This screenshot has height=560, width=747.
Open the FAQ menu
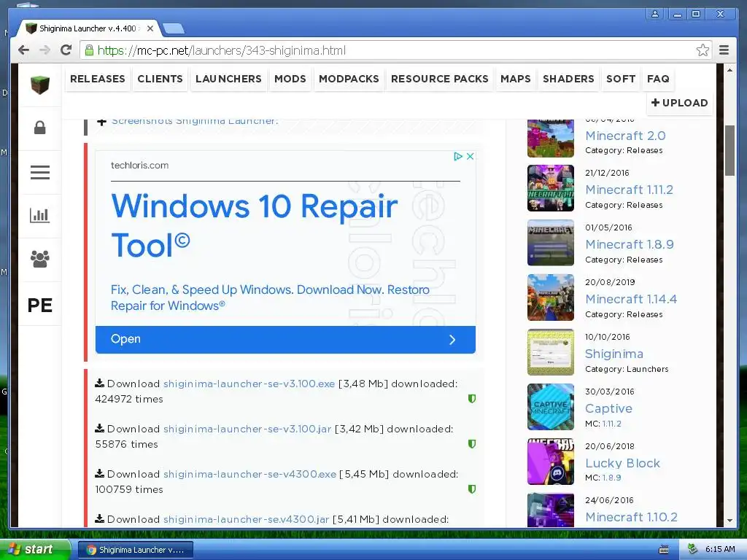[x=659, y=79]
